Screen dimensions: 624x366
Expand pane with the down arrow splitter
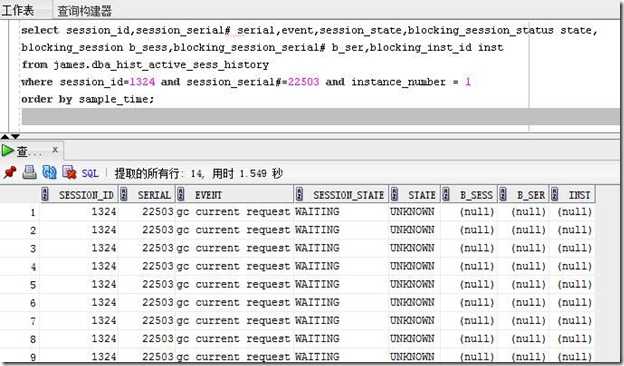coord(15,136)
